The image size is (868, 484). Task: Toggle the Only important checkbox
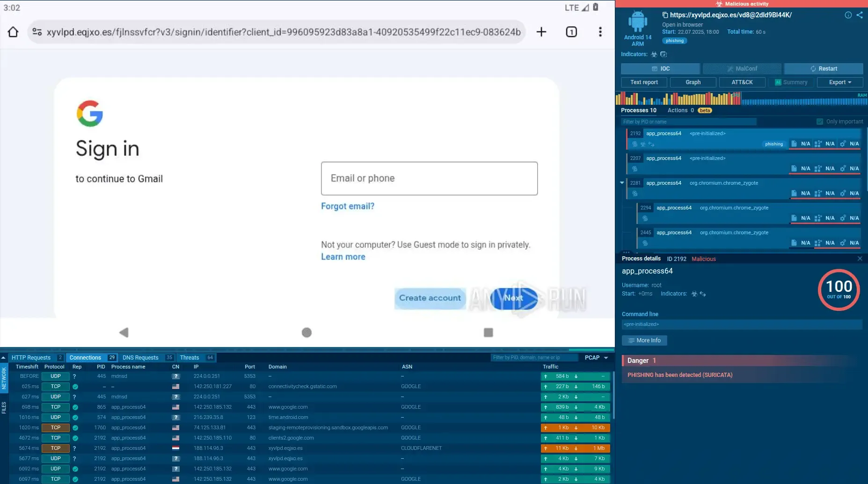[x=820, y=122]
